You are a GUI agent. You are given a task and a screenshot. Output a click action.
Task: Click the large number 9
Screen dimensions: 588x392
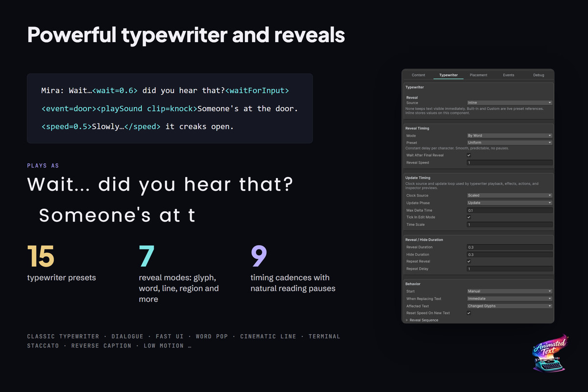click(x=259, y=256)
